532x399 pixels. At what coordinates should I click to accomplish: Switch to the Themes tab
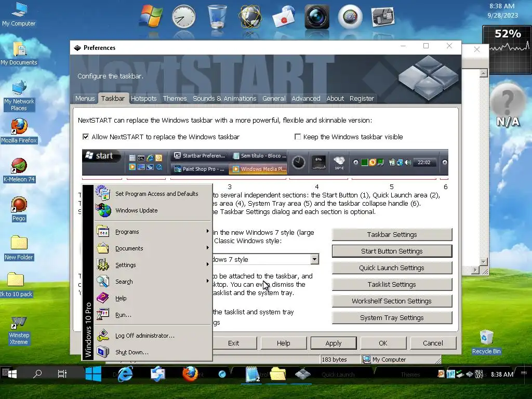[175, 98]
